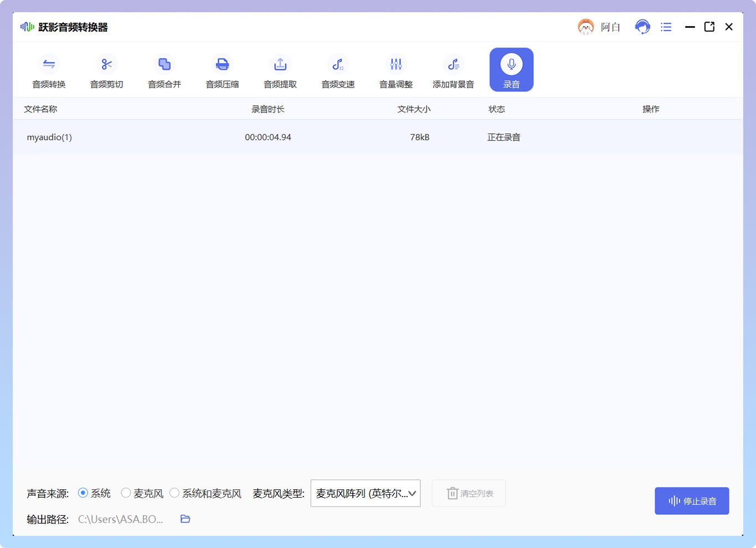The image size is (756, 548).
Task: Close the 跃影音频转换器 window
Action: pos(729,27)
